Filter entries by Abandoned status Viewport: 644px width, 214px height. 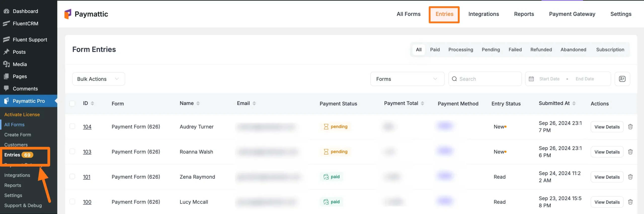click(573, 50)
